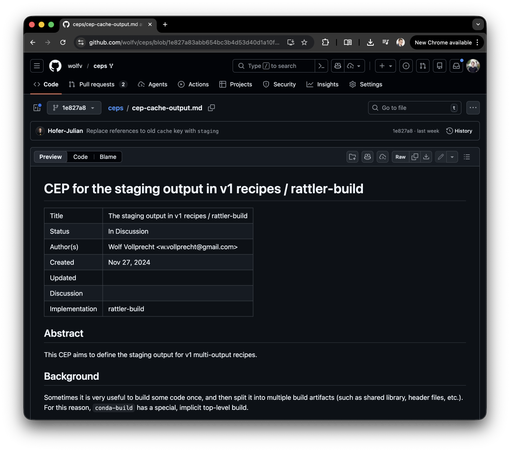Open the Actions tab
Screen dimensions: 510x451
tap(193, 84)
